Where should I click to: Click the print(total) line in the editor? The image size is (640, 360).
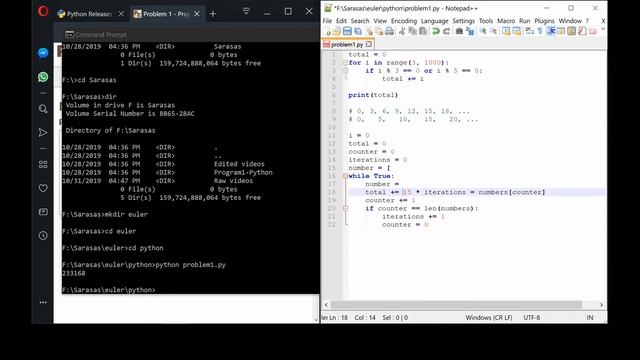[373, 95]
